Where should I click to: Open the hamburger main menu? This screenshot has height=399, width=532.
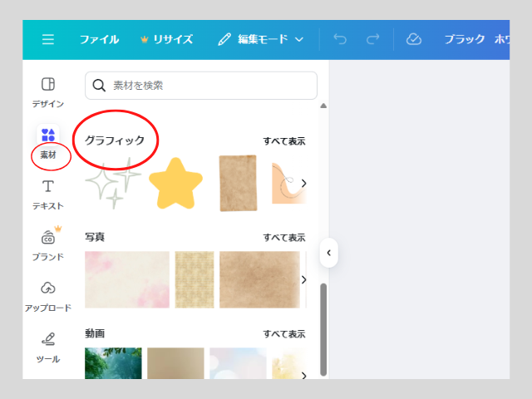pyautogui.click(x=48, y=39)
